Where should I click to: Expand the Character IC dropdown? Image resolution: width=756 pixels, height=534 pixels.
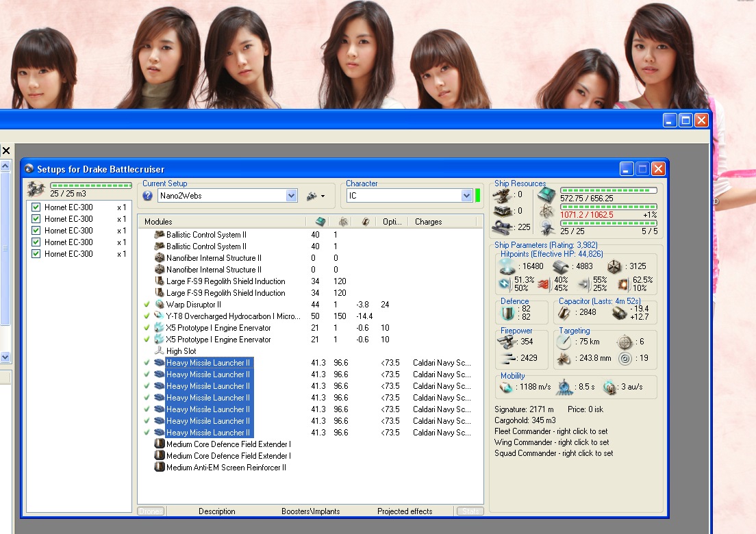466,196
